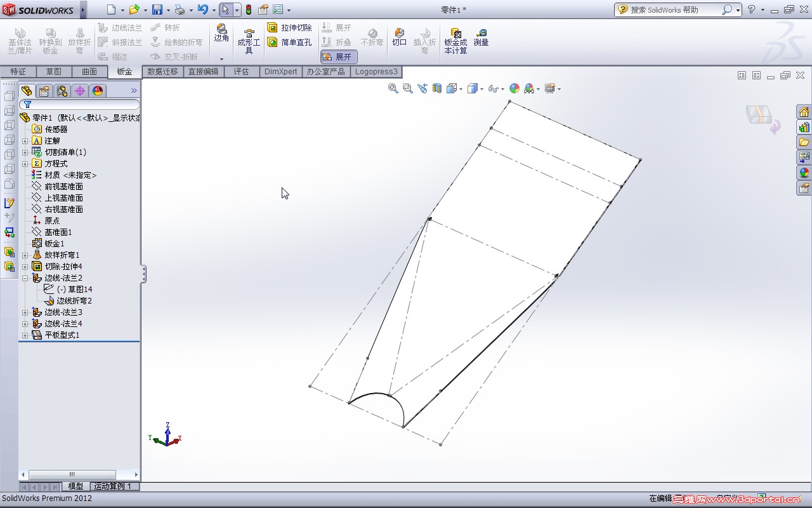This screenshot has width=812, height=508.
Task: Open the File Explorer folder icon in the task pane
Action: point(804,142)
